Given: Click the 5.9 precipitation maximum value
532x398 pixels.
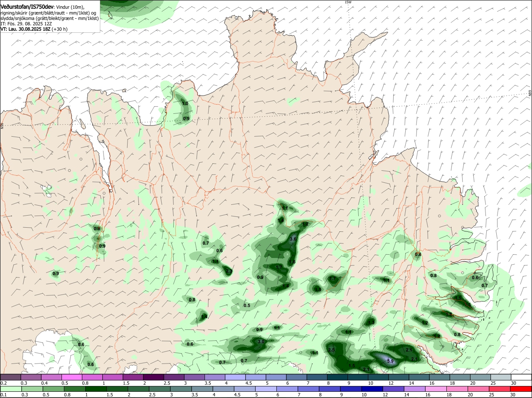Looking at the screenshot, I should click(390, 361).
